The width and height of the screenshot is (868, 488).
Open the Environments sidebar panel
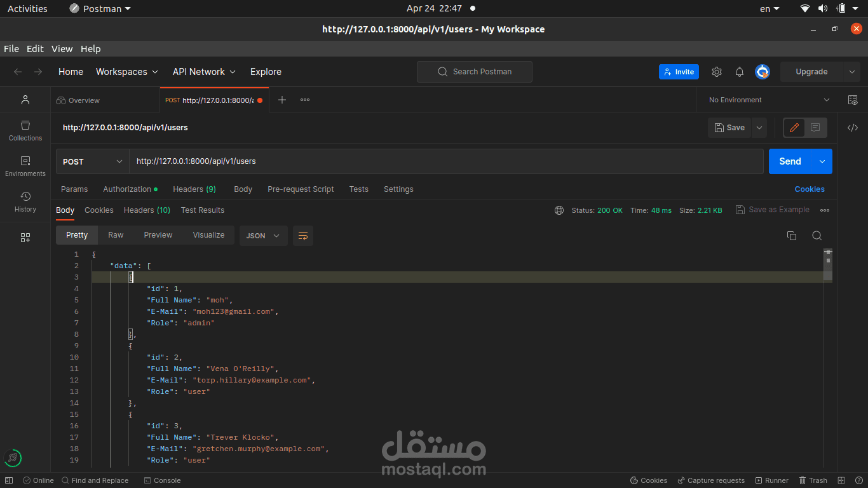[x=25, y=166]
